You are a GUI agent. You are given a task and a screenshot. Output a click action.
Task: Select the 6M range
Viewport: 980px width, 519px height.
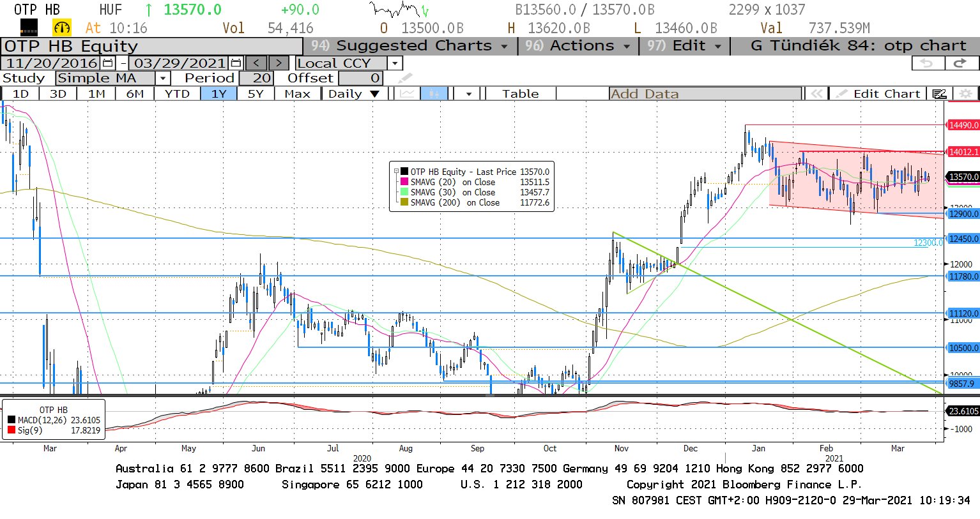(x=135, y=94)
